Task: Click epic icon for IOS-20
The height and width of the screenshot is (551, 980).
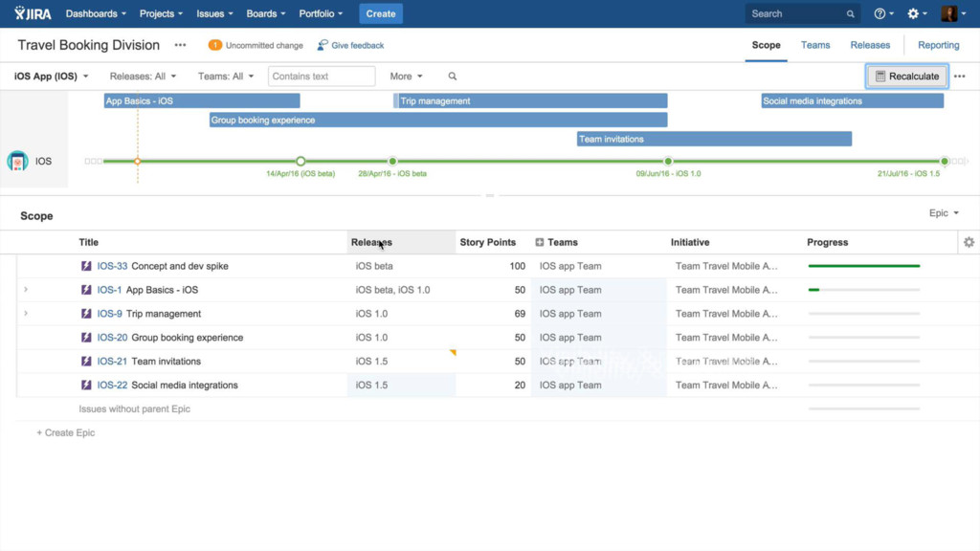Action: coord(86,338)
